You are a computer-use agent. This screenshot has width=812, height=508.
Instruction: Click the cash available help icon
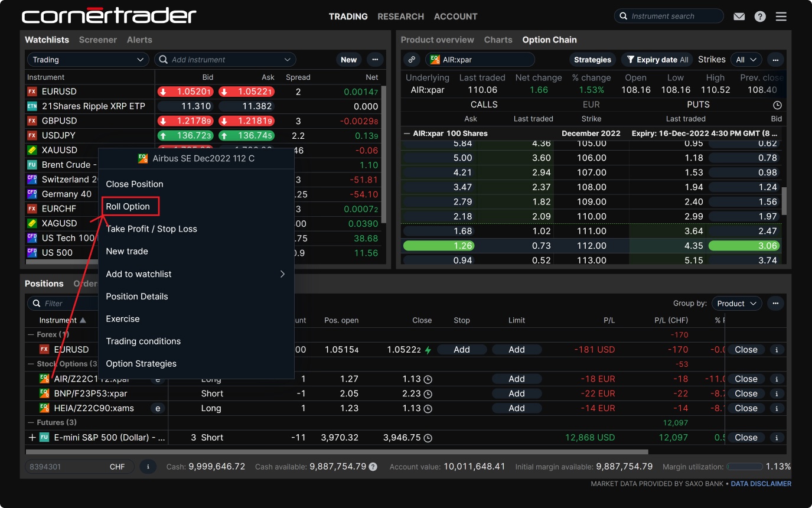(373, 467)
